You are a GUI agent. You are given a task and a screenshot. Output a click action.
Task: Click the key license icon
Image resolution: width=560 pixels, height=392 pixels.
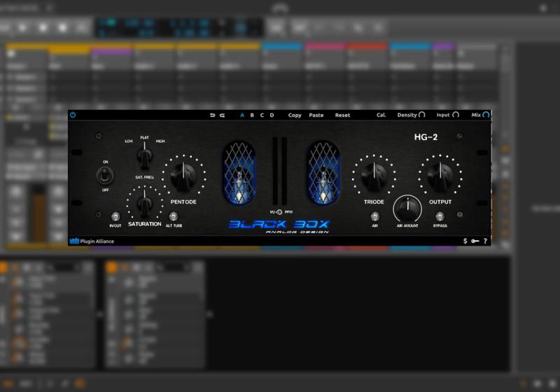pos(475,241)
